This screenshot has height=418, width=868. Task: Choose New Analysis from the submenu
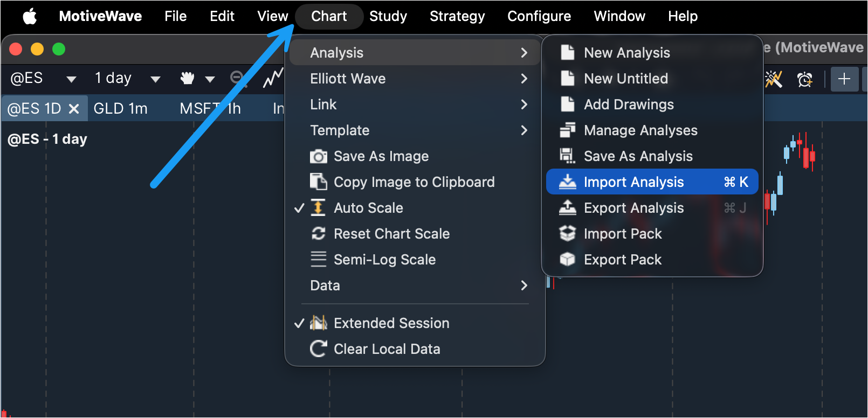coord(626,53)
